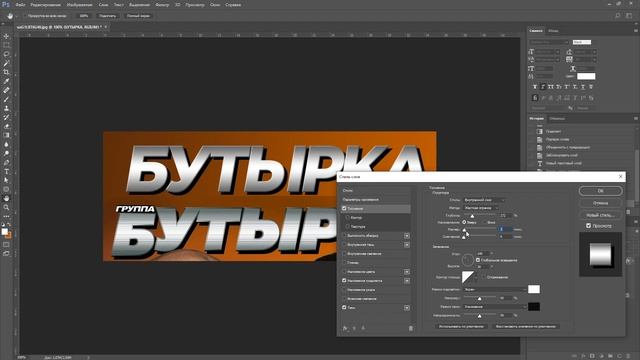Select the Pen tool
640x360 pixels.
tap(6, 162)
